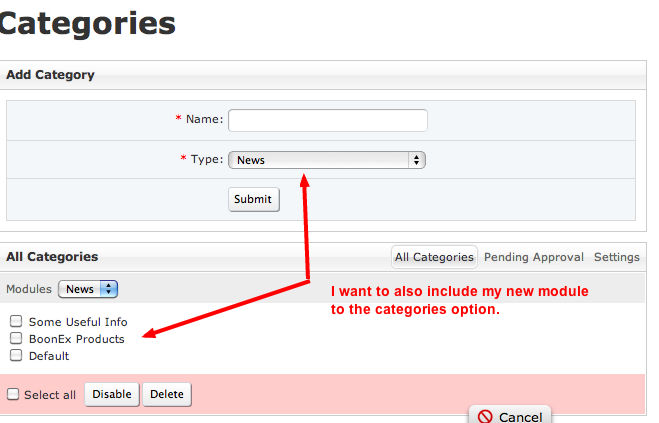The image size is (659, 423).
Task: Click the Some Useful Info category label
Action: 78,321
